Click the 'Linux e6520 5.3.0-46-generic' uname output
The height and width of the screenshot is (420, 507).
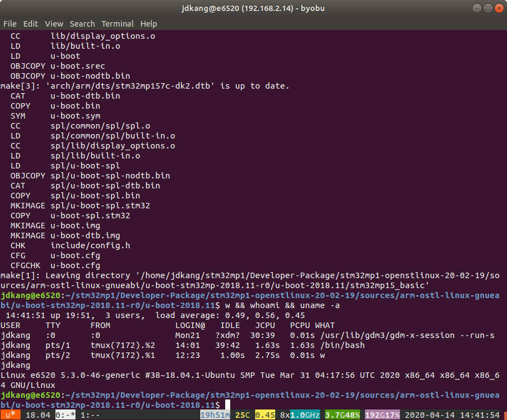70,376
